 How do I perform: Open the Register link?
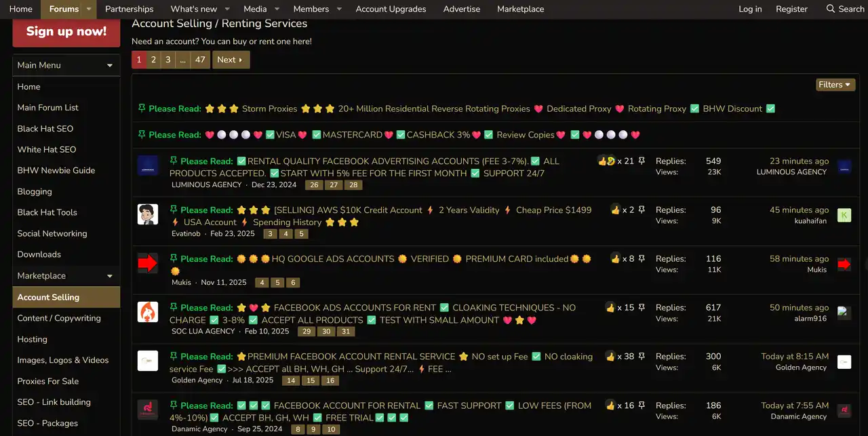pos(791,9)
